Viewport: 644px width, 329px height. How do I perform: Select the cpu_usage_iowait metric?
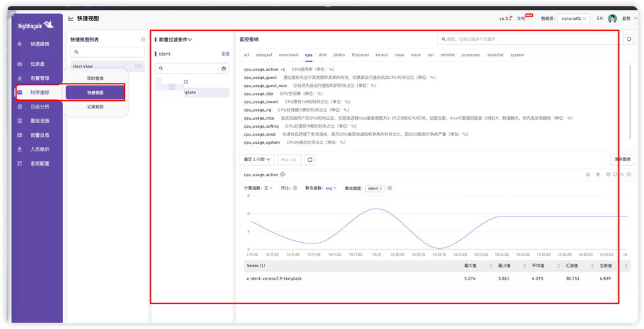pos(260,102)
